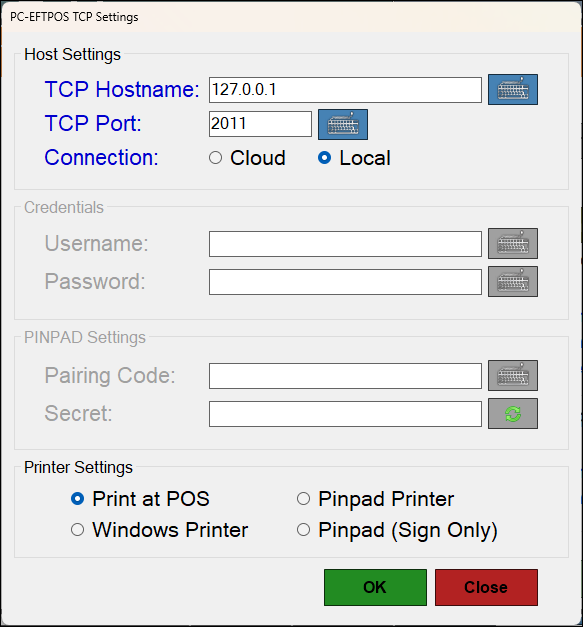This screenshot has height=627, width=583.
Task: Open on-screen keyboard for TCP Hostname
Action: tap(513, 90)
